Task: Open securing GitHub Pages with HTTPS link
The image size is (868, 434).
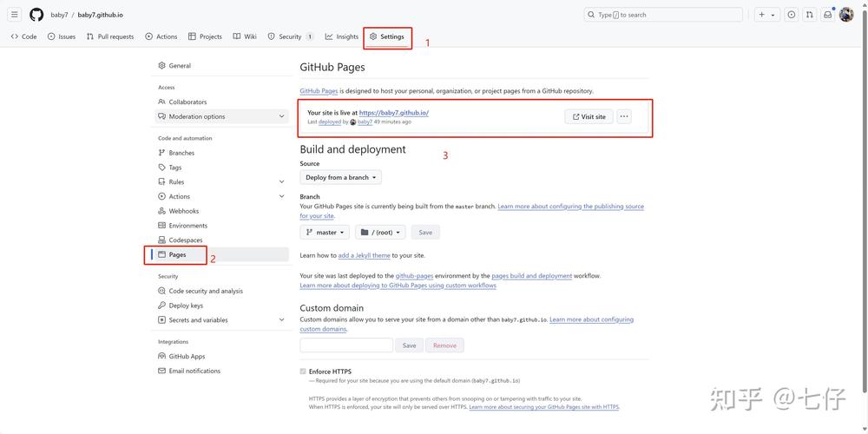Action: click(x=544, y=407)
